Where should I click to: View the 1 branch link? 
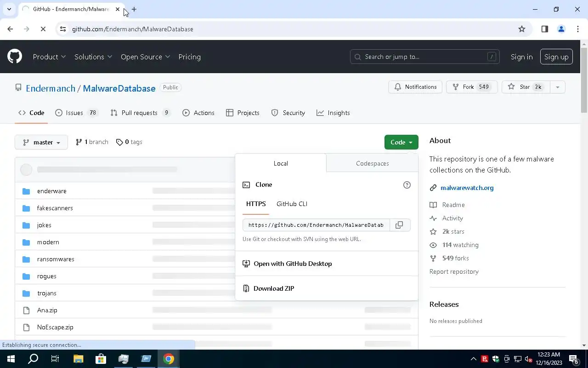coord(92,142)
